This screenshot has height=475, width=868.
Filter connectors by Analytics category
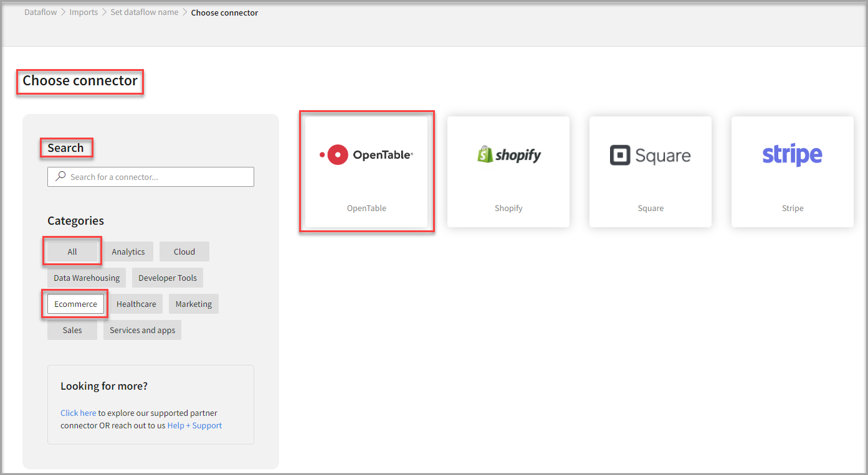[x=128, y=252]
